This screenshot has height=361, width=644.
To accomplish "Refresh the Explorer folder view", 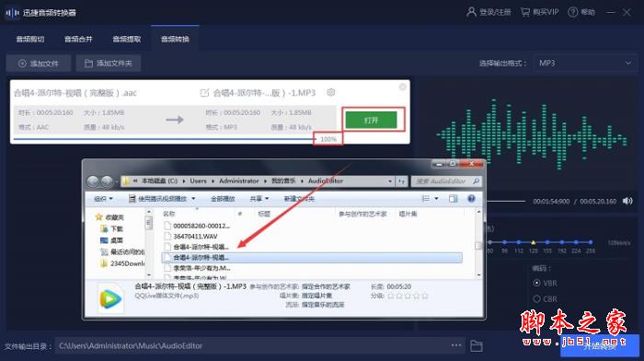I will pyautogui.click(x=401, y=181).
